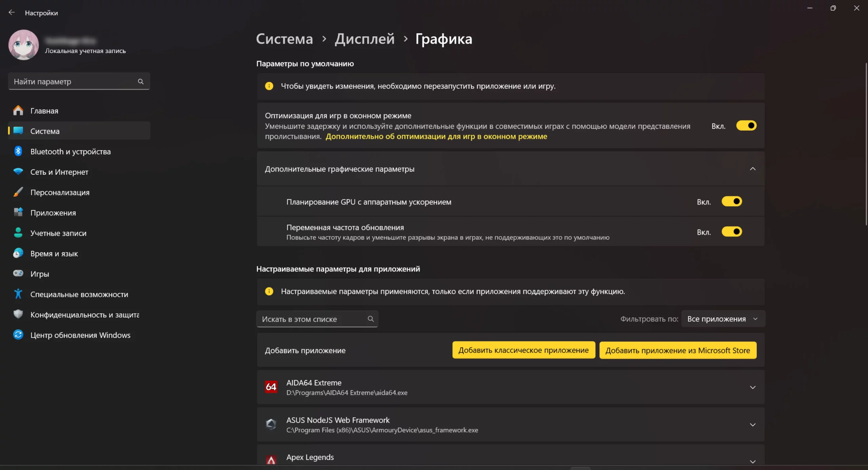Click the Wi-Fi network icon in the sidebar
The height and width of the screenshot is (470, 868).
tap(18, 172)
